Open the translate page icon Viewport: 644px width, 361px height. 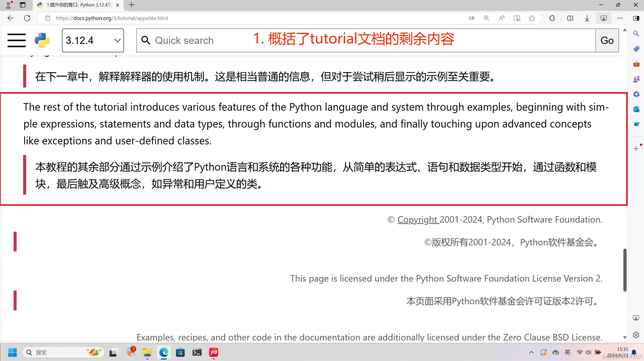(471, 18)
